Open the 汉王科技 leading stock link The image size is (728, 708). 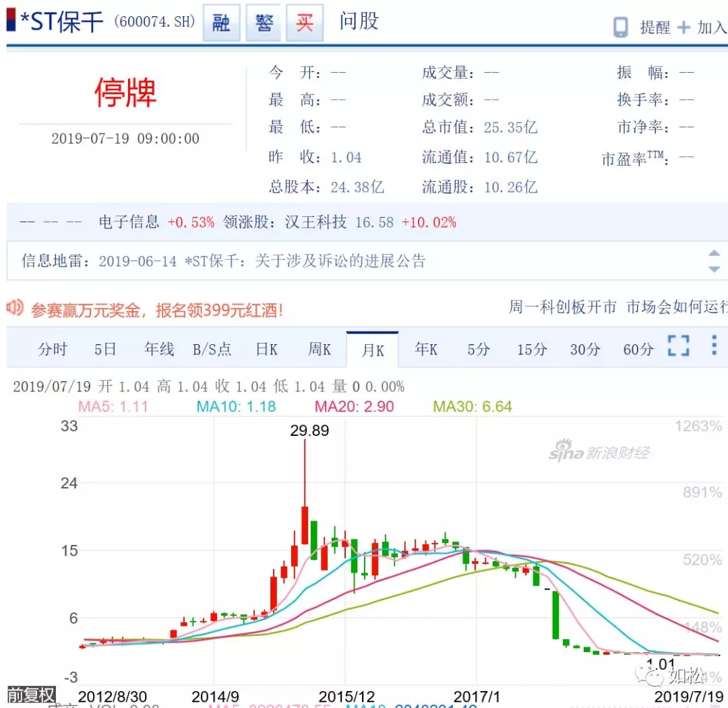point(315,222)
